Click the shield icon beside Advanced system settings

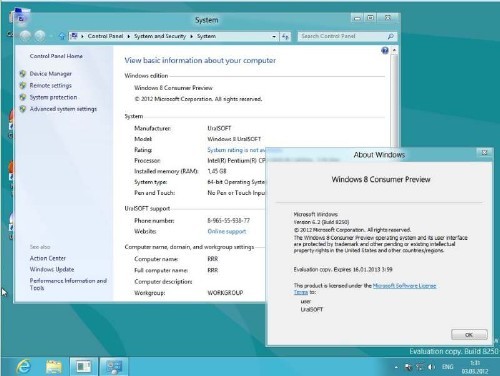tap(23, 109)
